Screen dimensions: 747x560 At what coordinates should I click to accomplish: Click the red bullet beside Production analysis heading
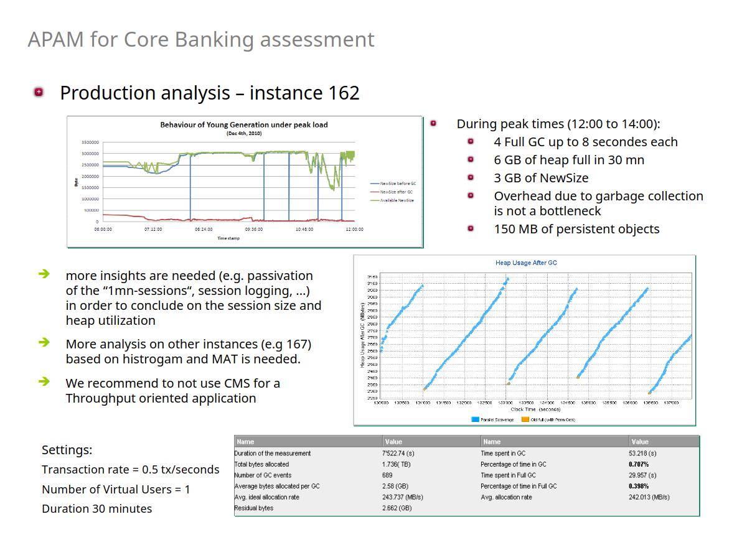pos(39,92)
